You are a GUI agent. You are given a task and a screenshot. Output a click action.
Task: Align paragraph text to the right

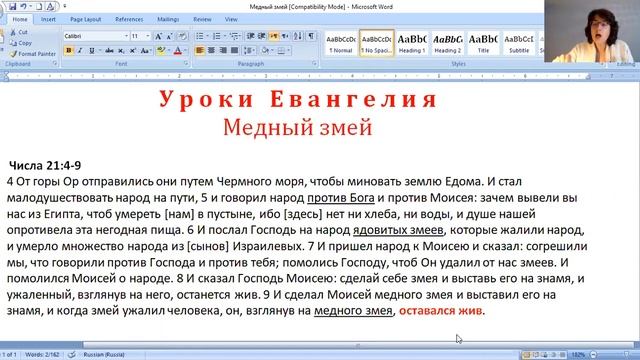pos(223,51)
